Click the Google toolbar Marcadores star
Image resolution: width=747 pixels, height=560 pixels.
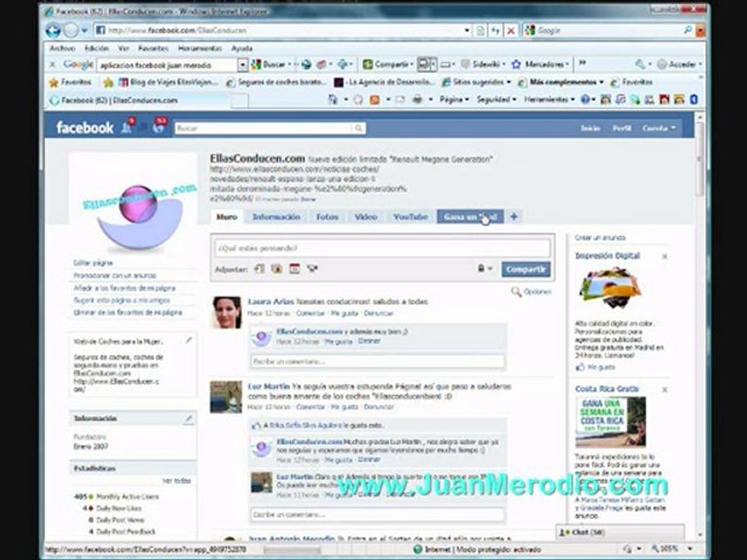516,65
